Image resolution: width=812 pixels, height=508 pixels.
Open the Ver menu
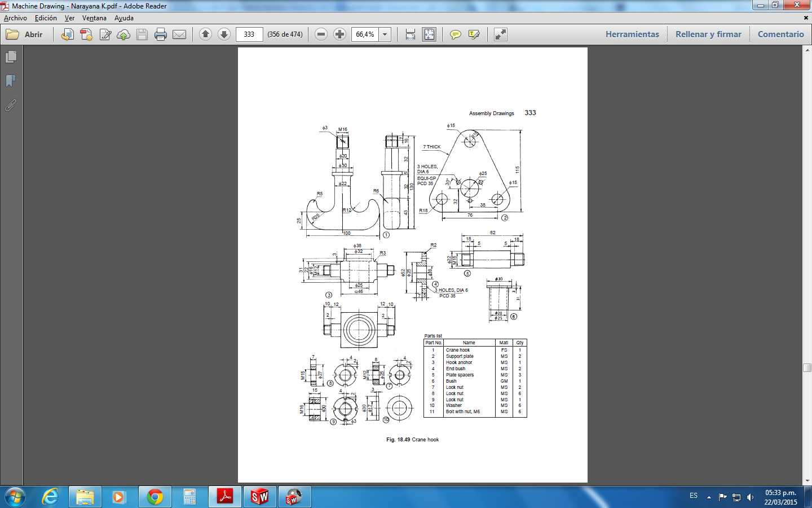point(69,18)
